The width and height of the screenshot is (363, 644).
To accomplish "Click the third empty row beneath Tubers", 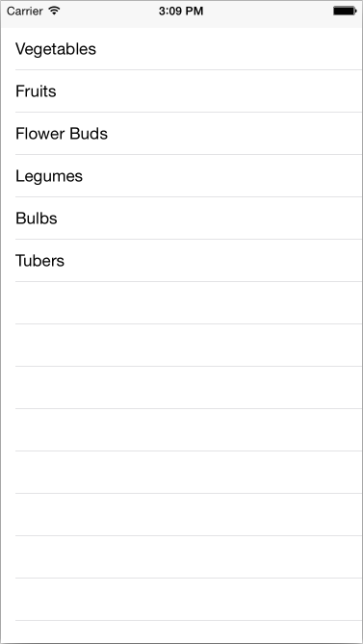I will tap(181, 387).
